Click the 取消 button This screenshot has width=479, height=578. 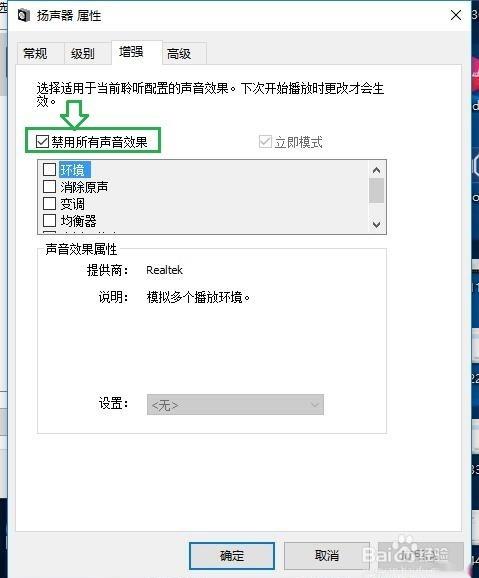327,556
